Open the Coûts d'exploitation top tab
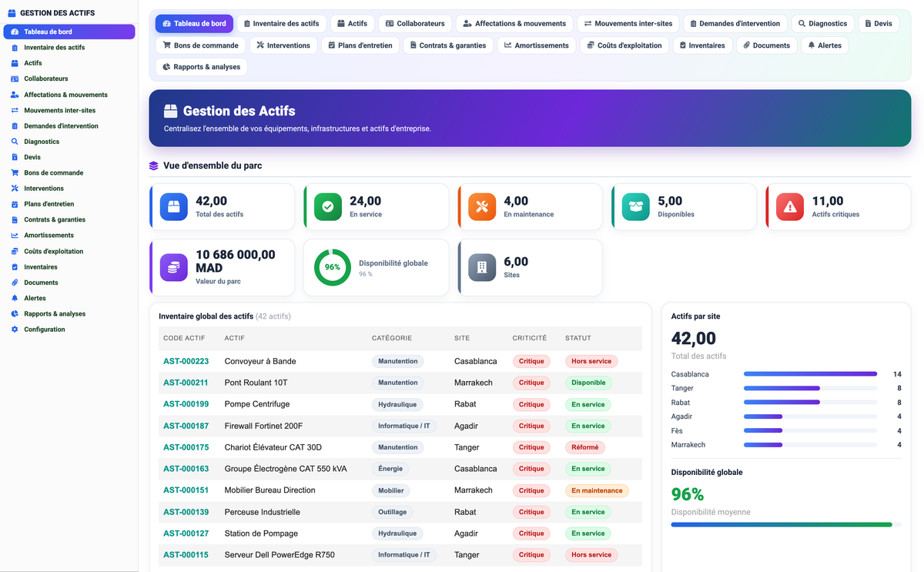 pos(624,45)
